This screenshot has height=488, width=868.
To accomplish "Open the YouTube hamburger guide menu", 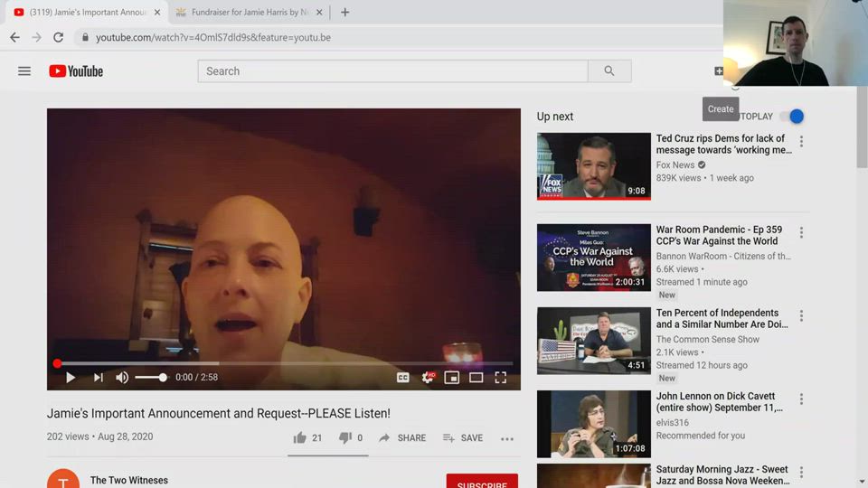I will tap(24, 71).
